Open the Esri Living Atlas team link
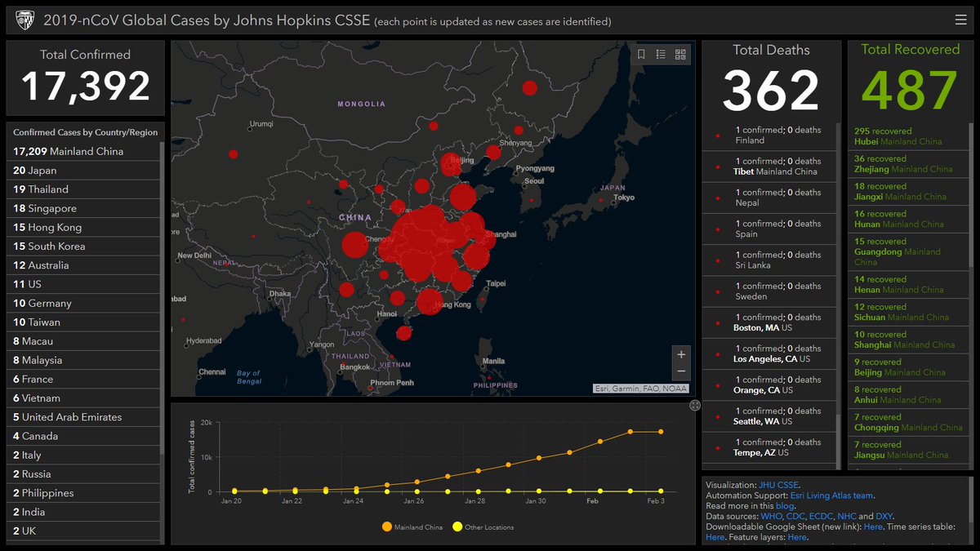The image size is (980, 551). pyautogui.click(x=831, y=495)
